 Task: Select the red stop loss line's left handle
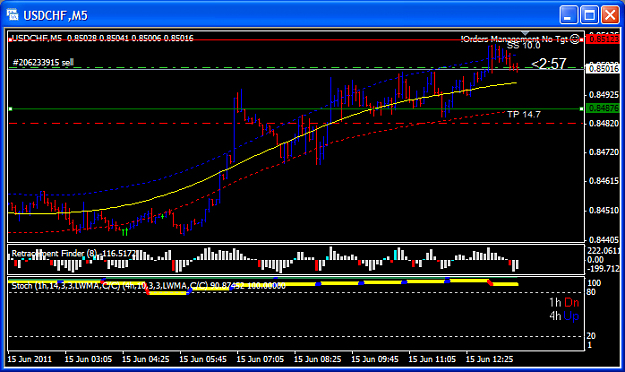pos(10,39)
